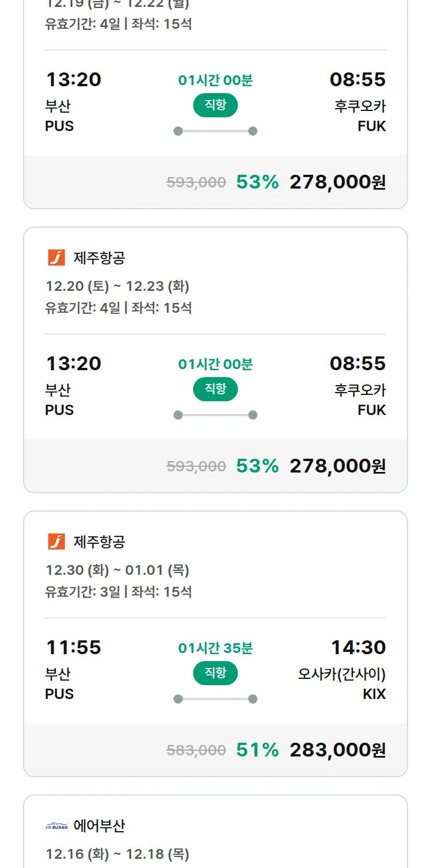Tap 직항 badge on the 12.19 Fukuoka flight

215,105
